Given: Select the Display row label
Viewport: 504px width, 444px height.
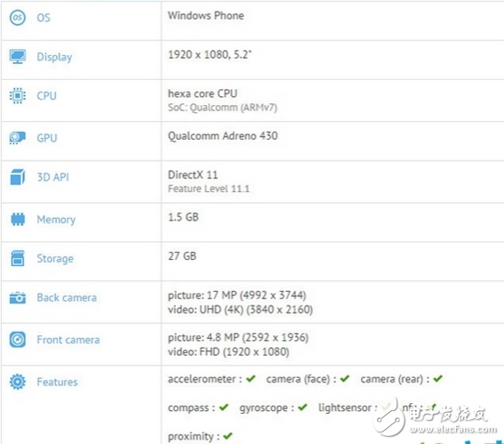Looking at the screenshot, I should [x=54, y=57].
